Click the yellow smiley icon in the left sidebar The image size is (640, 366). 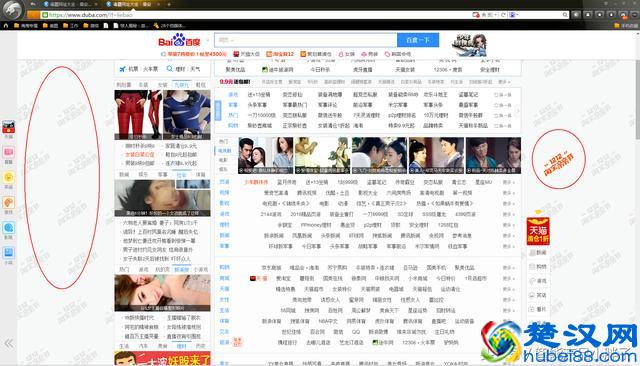click(x=9, y=177)
